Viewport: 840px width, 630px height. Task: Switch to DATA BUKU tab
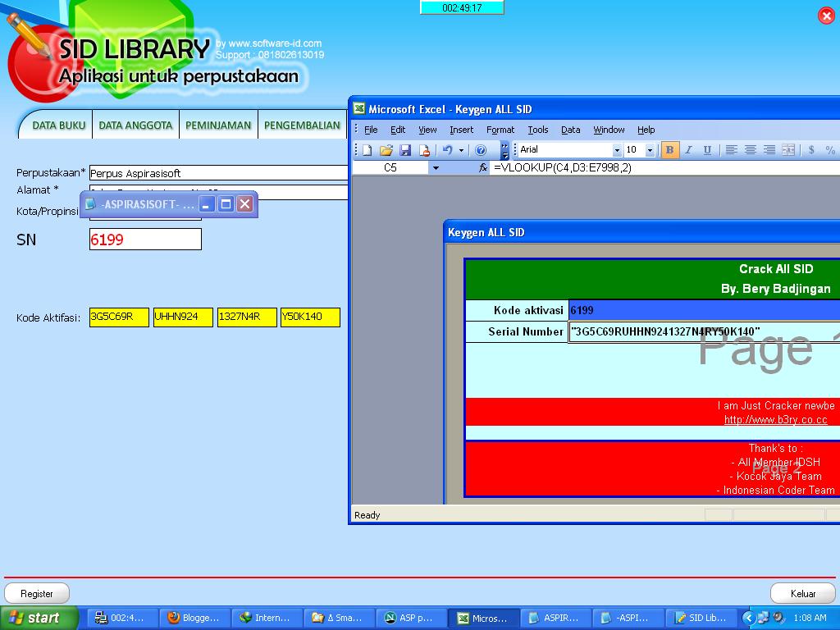pyautogui.click(x=58, y=126)
